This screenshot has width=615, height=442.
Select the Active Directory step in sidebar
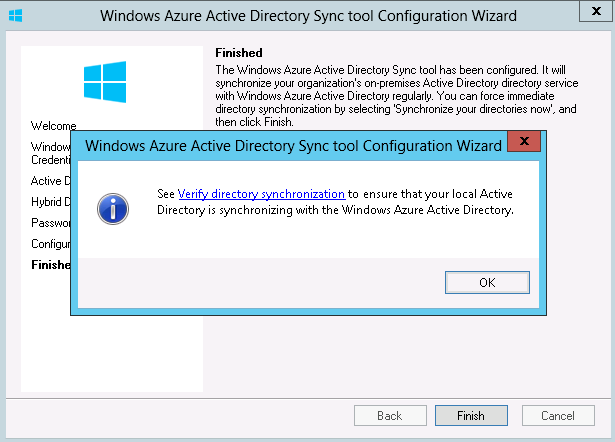point(51,181)
